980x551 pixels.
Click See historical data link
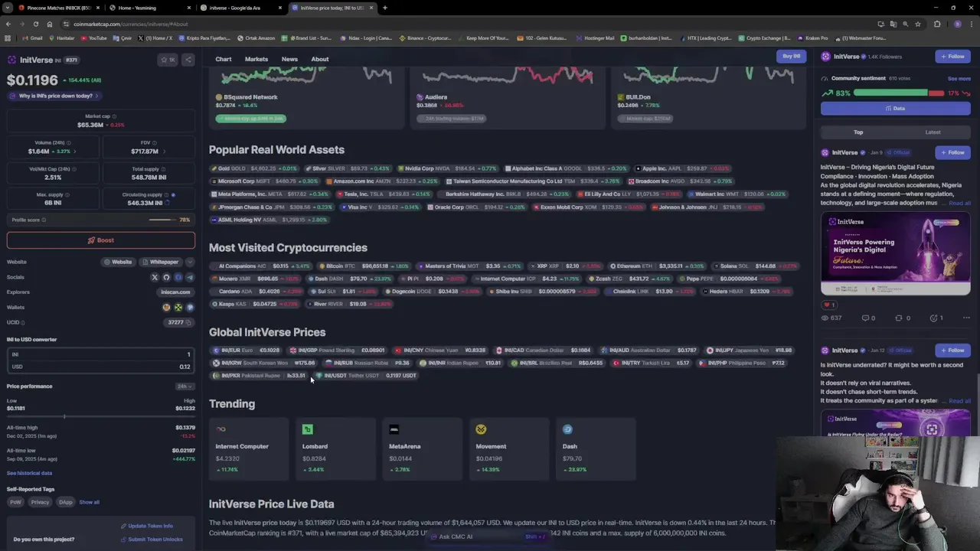[x=30, y=473]
